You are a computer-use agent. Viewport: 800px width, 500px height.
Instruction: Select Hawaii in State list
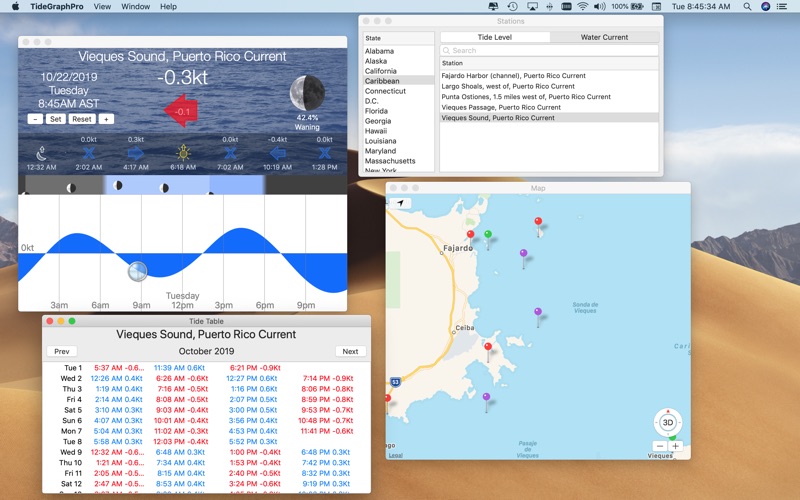pyautogui.click(x=398, y=131)
